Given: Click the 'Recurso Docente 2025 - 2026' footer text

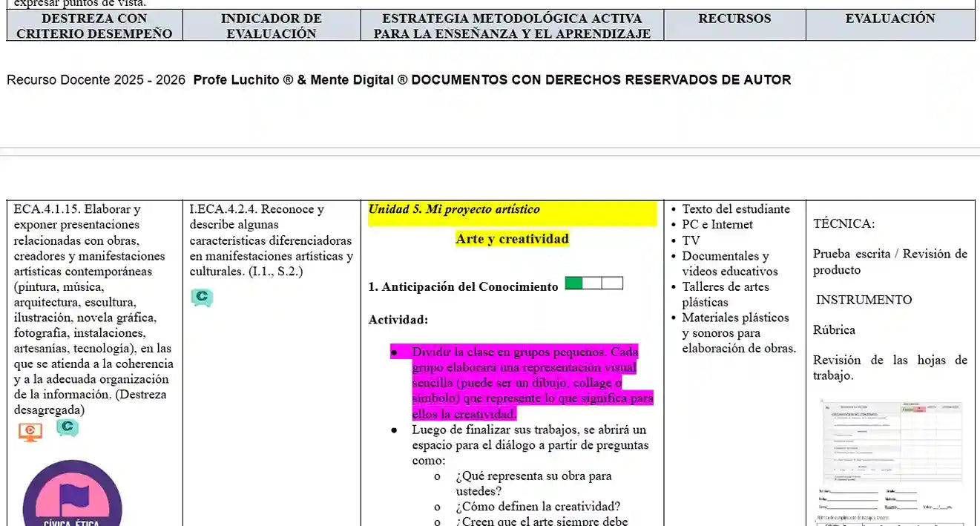Looking at the screenshot, I should pyautogui.click(x=96, y=80).
